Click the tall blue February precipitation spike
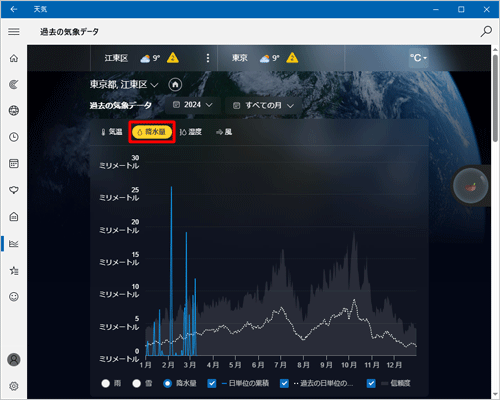The image size is (500, 400). pyautogui.click(x=171, y=271)
